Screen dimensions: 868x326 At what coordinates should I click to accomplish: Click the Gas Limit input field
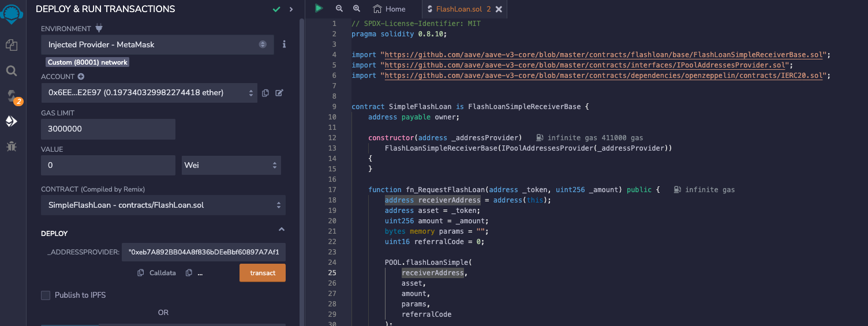click(x=108, y=129)
